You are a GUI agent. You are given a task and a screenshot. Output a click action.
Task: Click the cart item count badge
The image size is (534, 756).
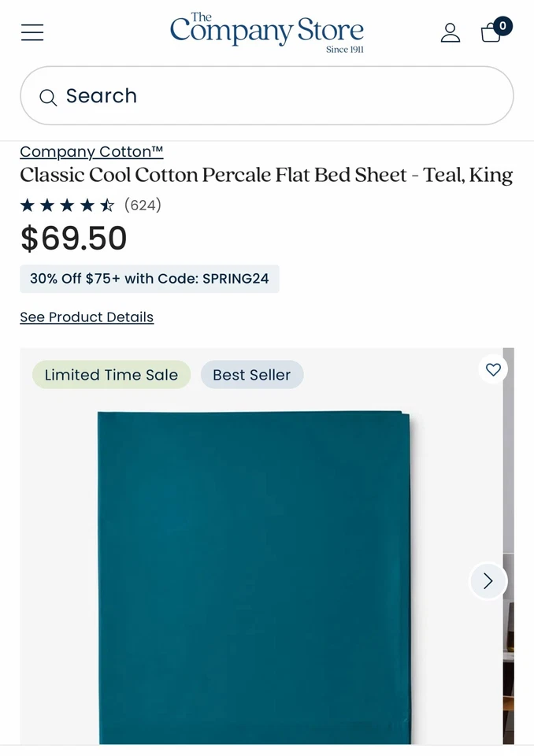pos(502,26)
